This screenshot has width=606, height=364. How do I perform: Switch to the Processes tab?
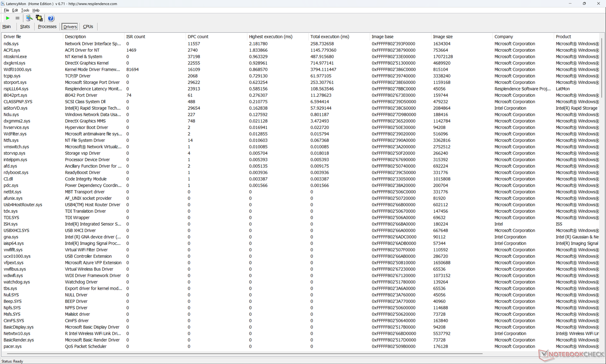pyautogui.click(x=47, y=27)
